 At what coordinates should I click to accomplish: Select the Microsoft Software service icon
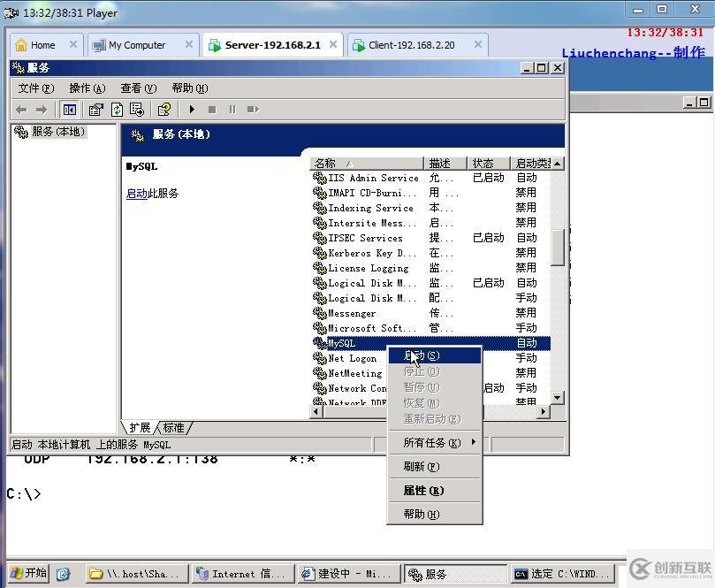pos(320,328)
